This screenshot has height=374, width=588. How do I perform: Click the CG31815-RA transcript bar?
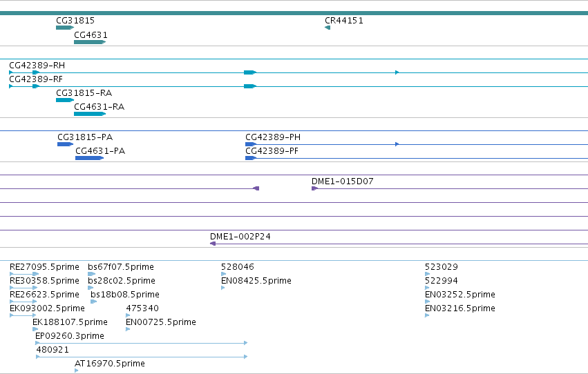(x=65, y=100)
